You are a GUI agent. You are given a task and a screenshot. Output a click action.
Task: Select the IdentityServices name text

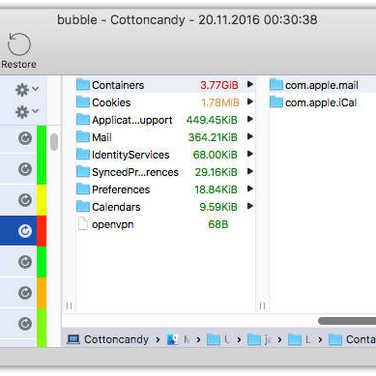point(131,155)
